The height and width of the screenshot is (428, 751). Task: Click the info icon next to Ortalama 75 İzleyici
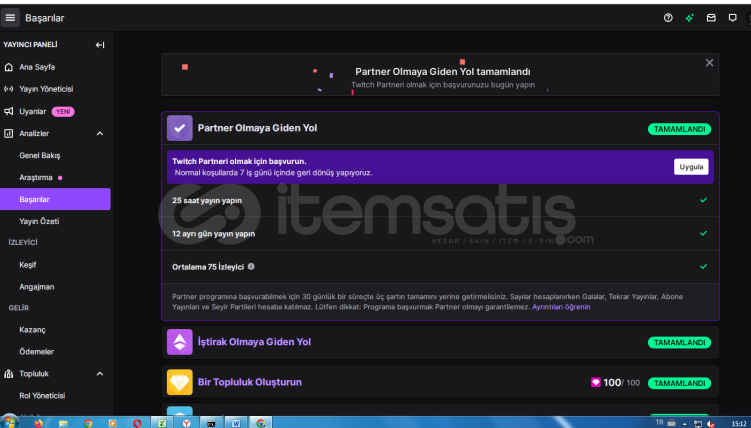(x=251, y=266)
